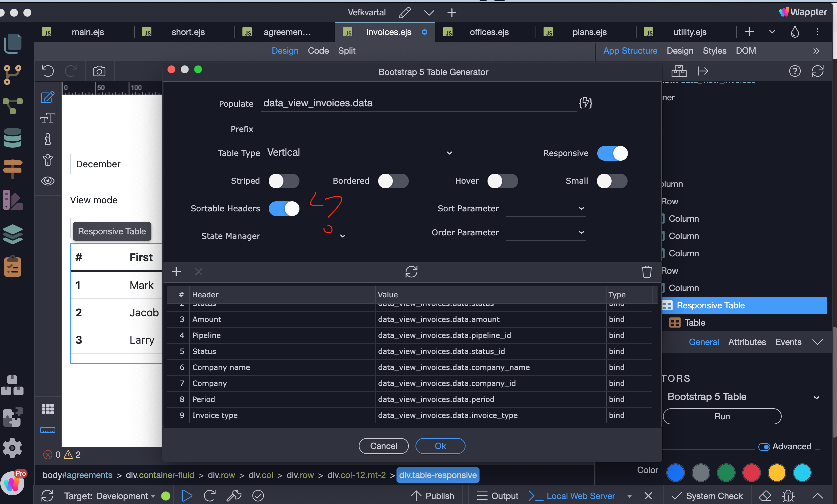The height and width of the screenshot is (504, 837).
Task: Click the Publish button
Action: pyautogui.click(x=433, y=496)
